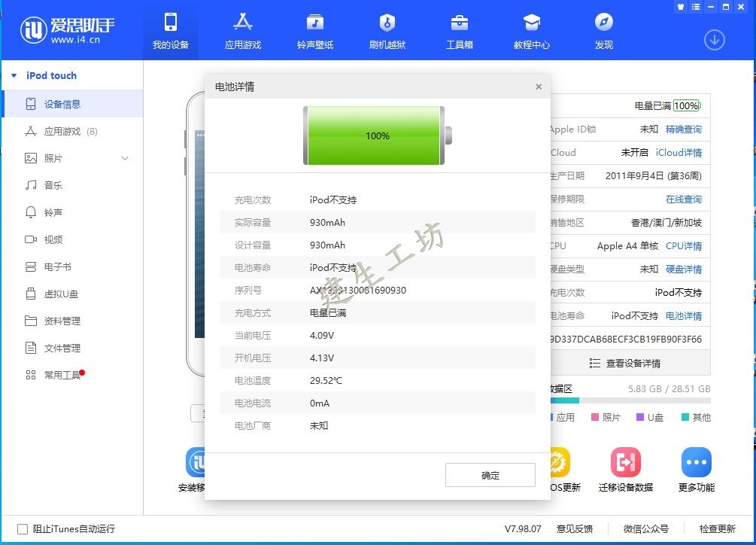Viewport: 756px width, 545px height.
Task: Click the 29.52℃ 电池温度 value
Action: coord(326,381)
